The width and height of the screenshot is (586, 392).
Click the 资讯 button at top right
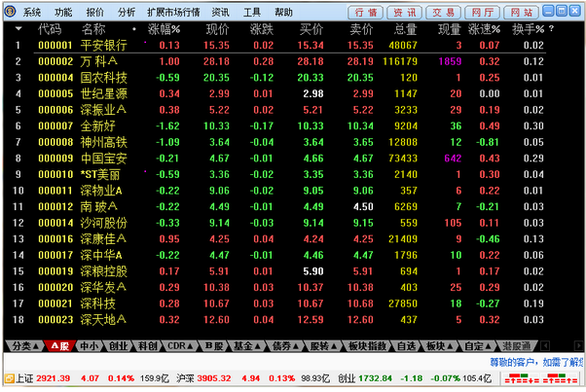coord(404,13)
